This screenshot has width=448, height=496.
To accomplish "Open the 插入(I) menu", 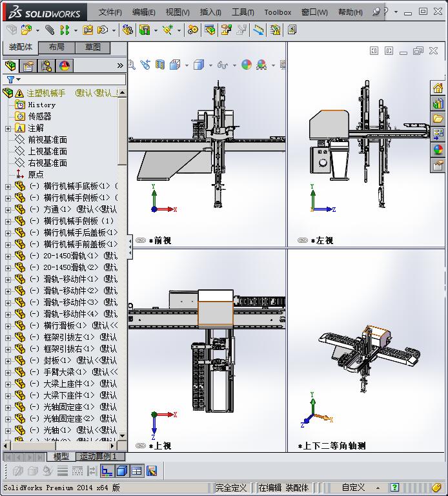I will (x=210, y=12).
